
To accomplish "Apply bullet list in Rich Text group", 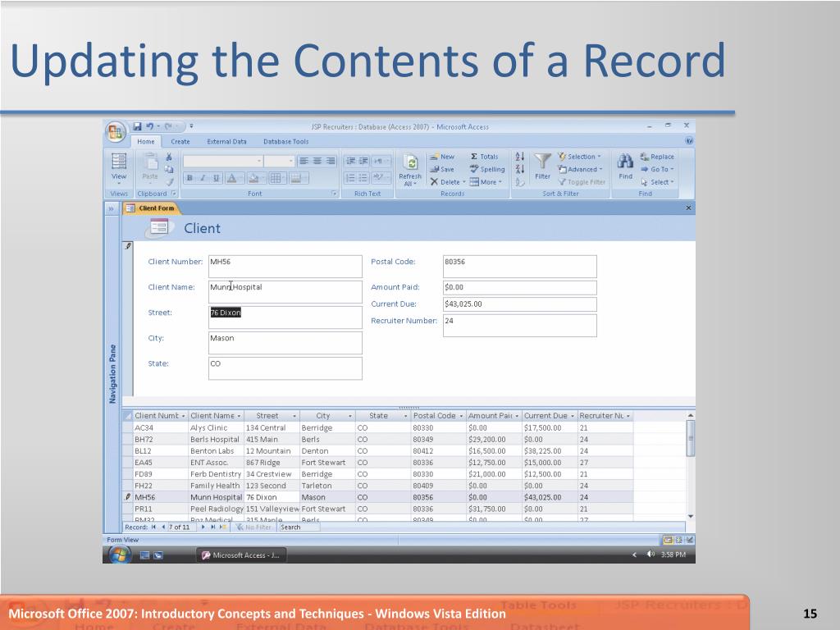I will (x=363, y=178).
